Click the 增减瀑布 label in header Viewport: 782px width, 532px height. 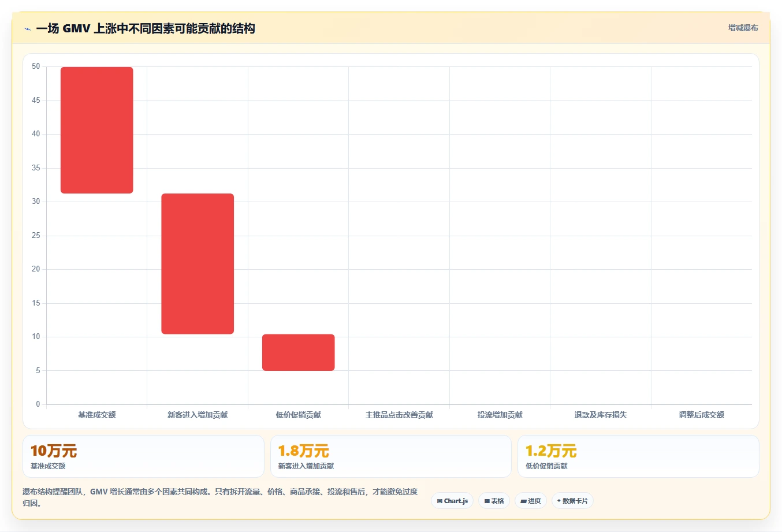[743, 28]
